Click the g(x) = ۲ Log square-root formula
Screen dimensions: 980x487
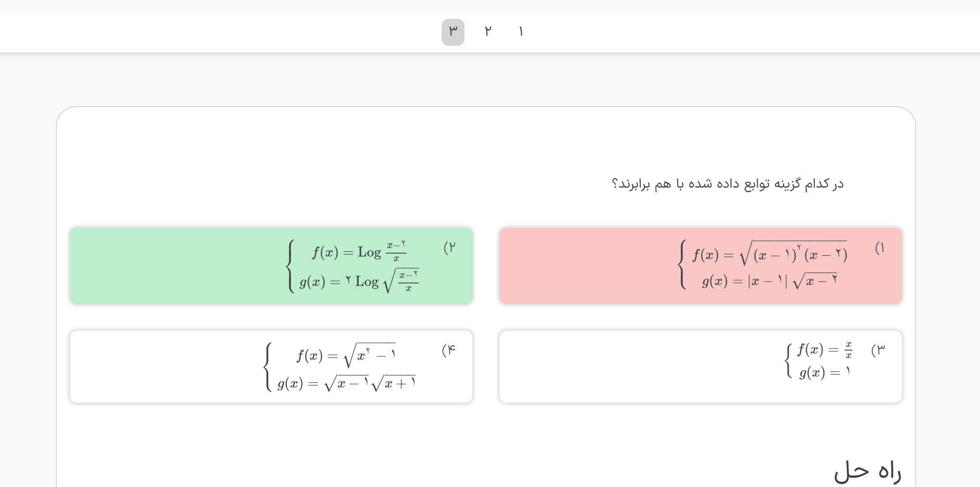tap(359, 281)
